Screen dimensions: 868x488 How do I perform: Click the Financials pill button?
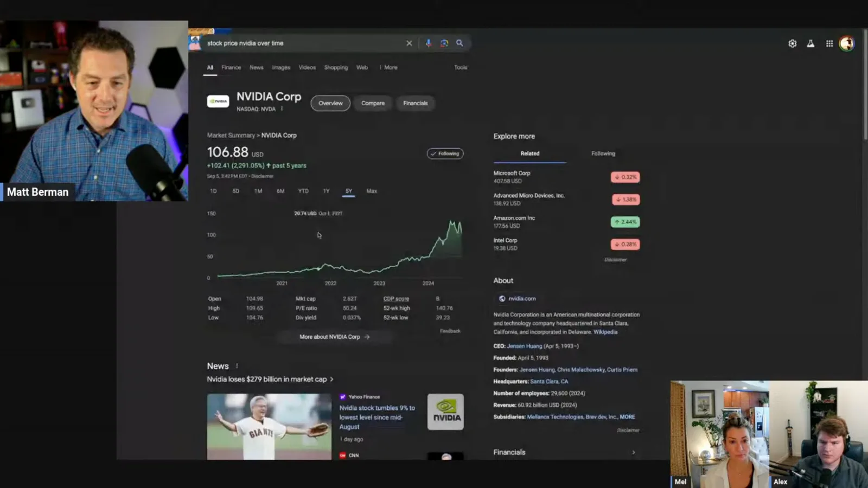point(416,104)
